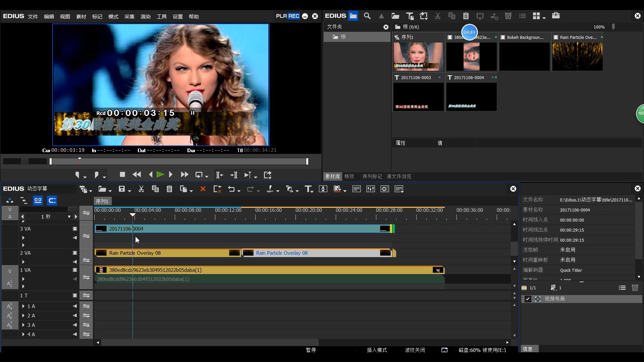Click the voice-over microphone icon
644x362 pixels.
pyautogui.click(x=323, y=189)
